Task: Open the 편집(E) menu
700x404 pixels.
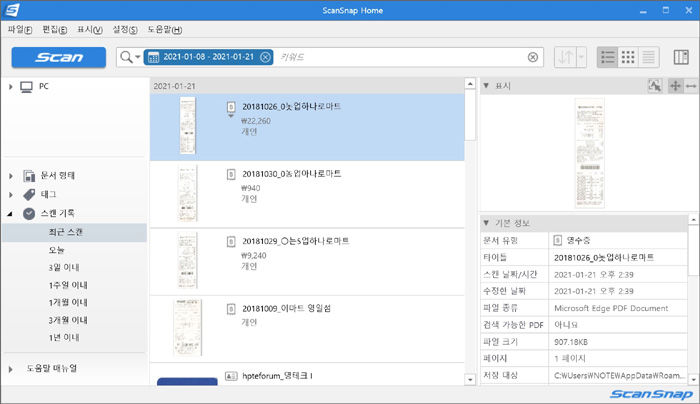Action: click(54, 29)
